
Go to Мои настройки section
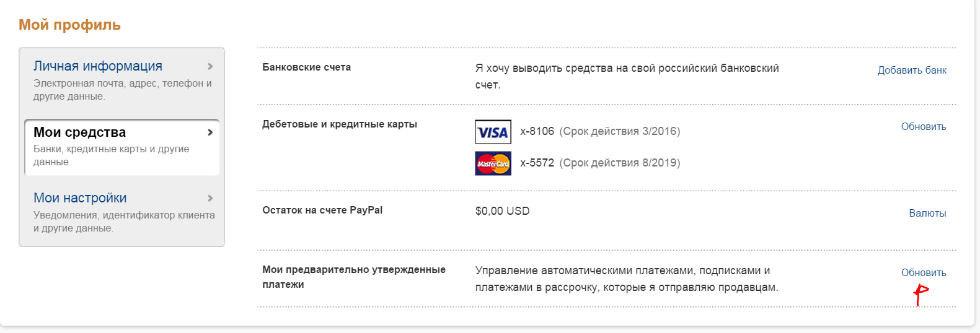coord(80,198)
